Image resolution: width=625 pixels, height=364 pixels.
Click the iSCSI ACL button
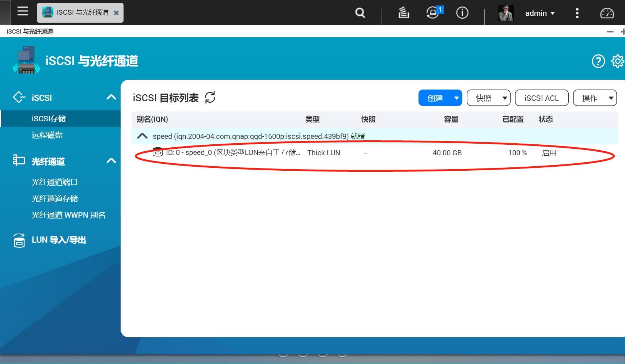(541, 98)
